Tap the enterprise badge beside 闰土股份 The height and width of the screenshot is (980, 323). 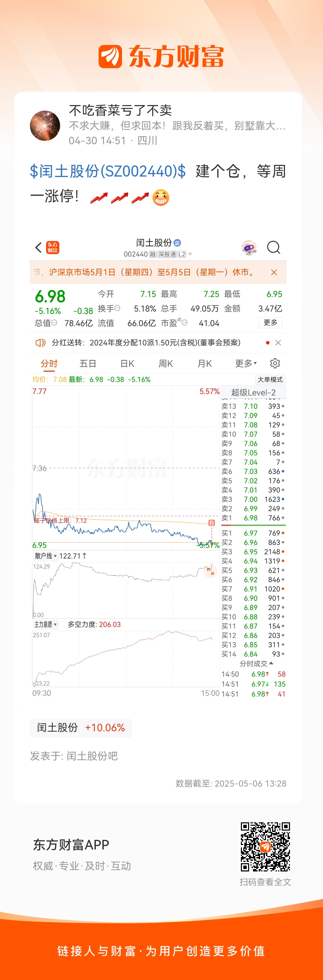click(x=177, y=243)
